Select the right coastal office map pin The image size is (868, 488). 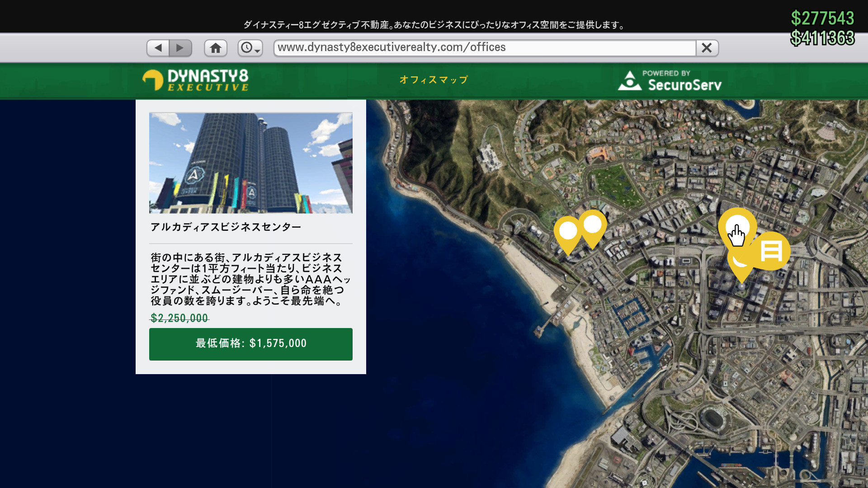click(x=593, y=228)
